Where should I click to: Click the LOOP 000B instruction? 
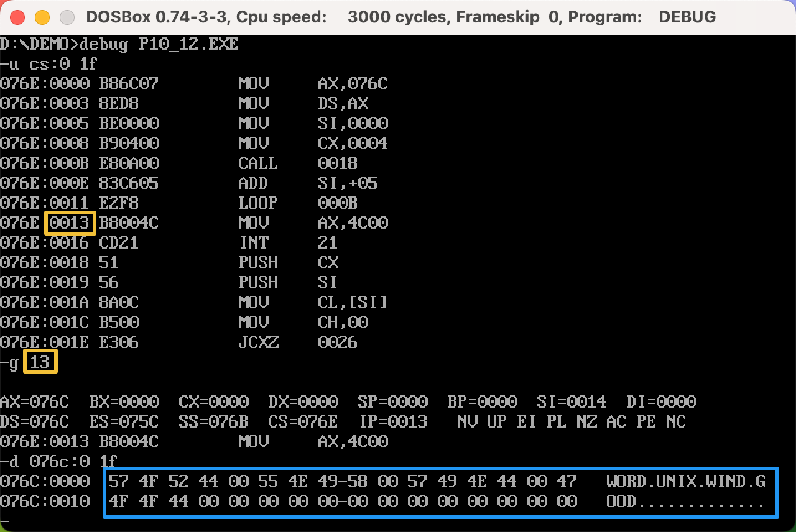(297, 203)
